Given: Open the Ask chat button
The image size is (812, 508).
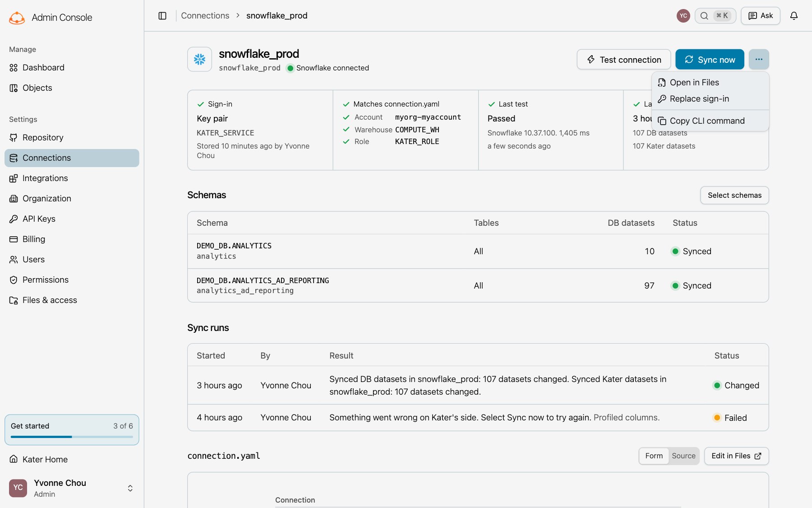Looking at the screenshot, I should coord(761,16).
